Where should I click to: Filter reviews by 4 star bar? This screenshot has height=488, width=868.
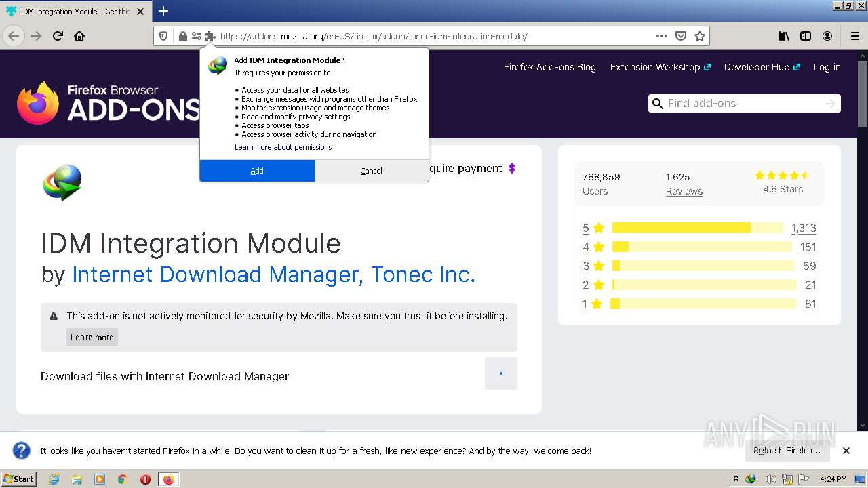pyautogui.click(x=701, y=247)
